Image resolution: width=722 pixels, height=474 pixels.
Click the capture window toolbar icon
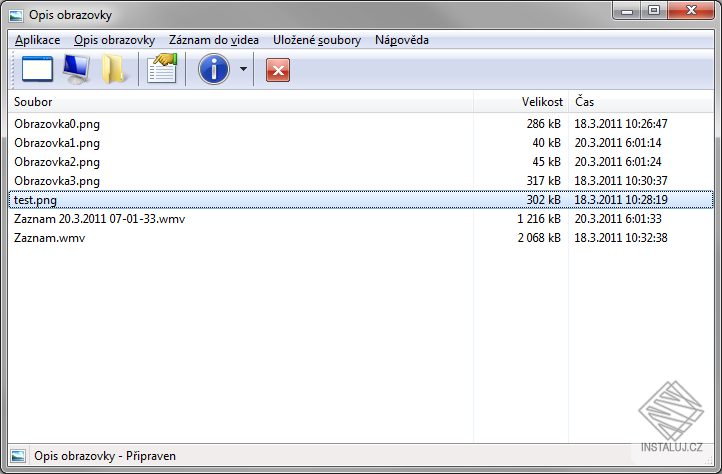click(x=37, y=69)
